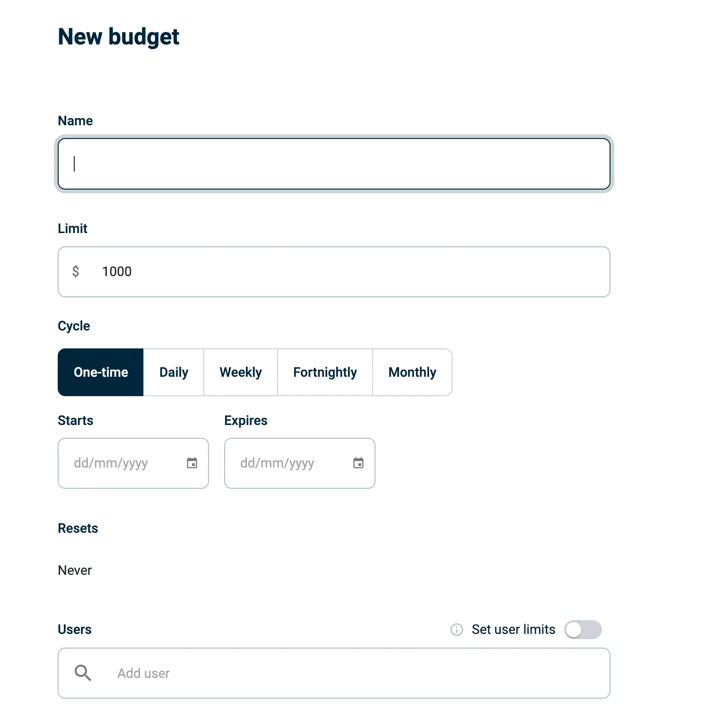Pick the Monthly cycle

coord(412,373)
